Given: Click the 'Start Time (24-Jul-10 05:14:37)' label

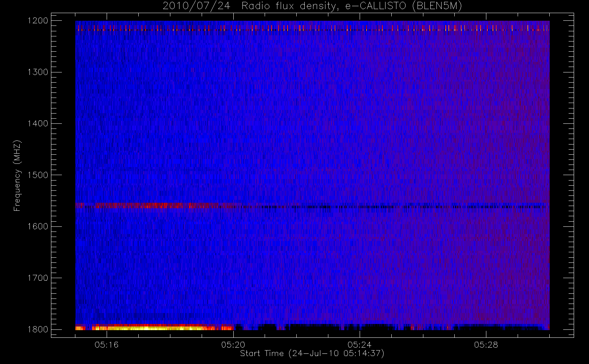Looking at the screenshot, I should tap(312, 353).
